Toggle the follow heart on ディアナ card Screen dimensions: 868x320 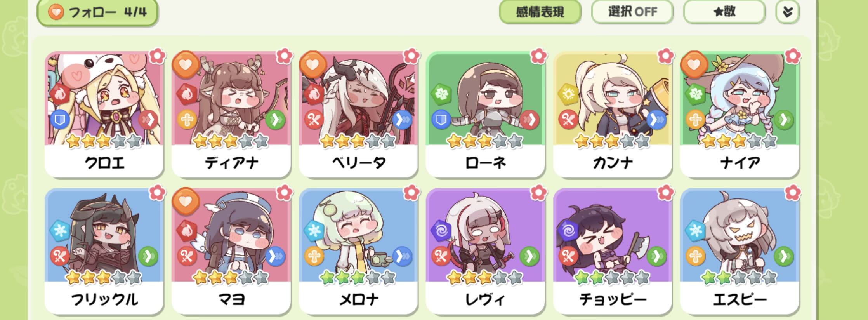pyautogui.click(x=186, y=64)
